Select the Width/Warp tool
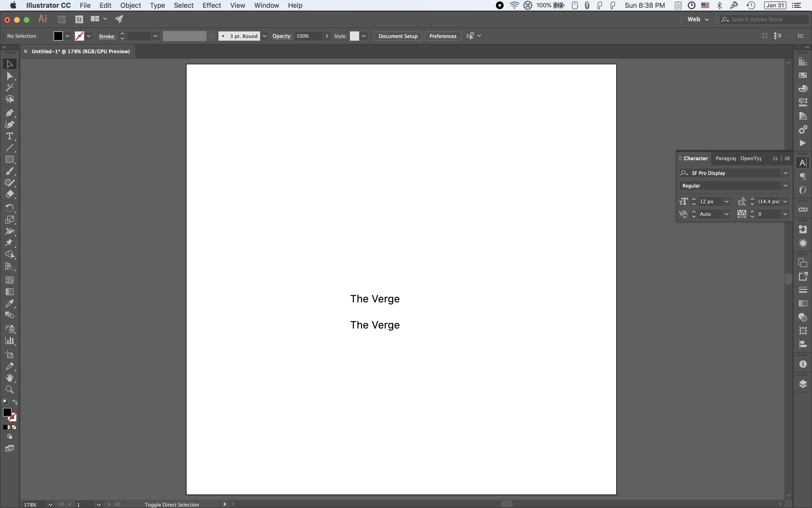The height and width of the screenshot is (508, 812). 9,232
